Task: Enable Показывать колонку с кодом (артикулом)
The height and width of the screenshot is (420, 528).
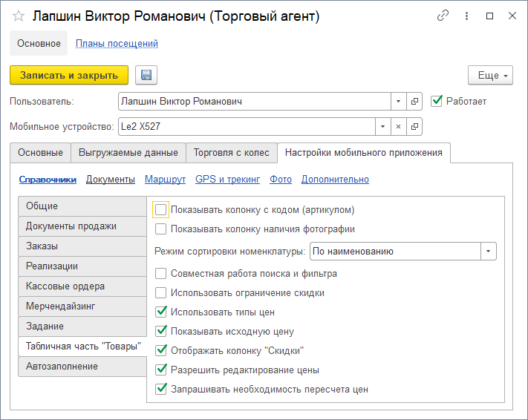Action: click(x=161, y=210)
